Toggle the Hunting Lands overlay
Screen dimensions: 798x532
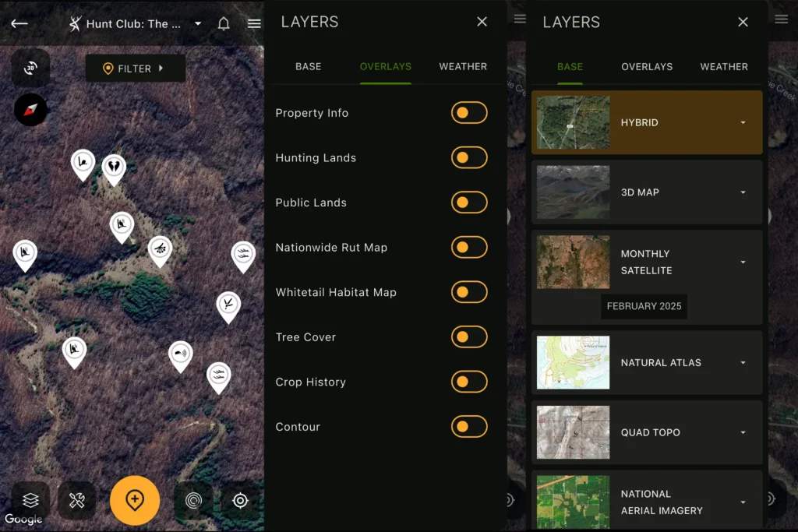[x=468, y=157]
